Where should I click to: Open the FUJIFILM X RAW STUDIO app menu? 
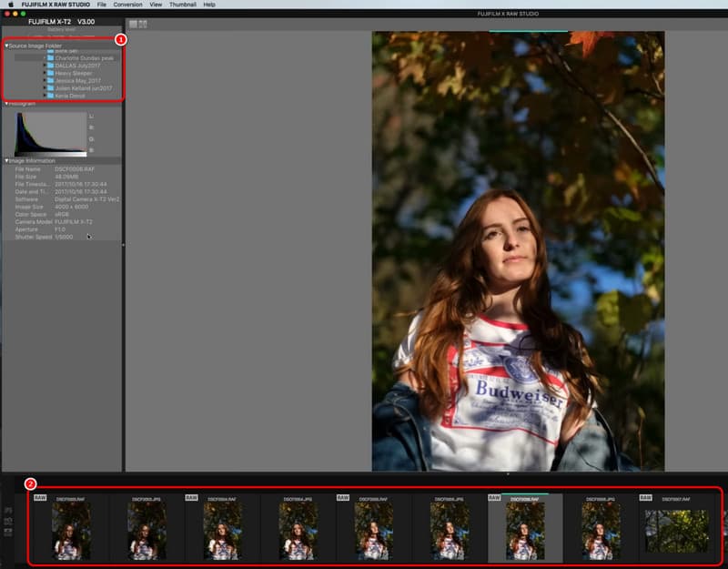(x=56, y=5)
